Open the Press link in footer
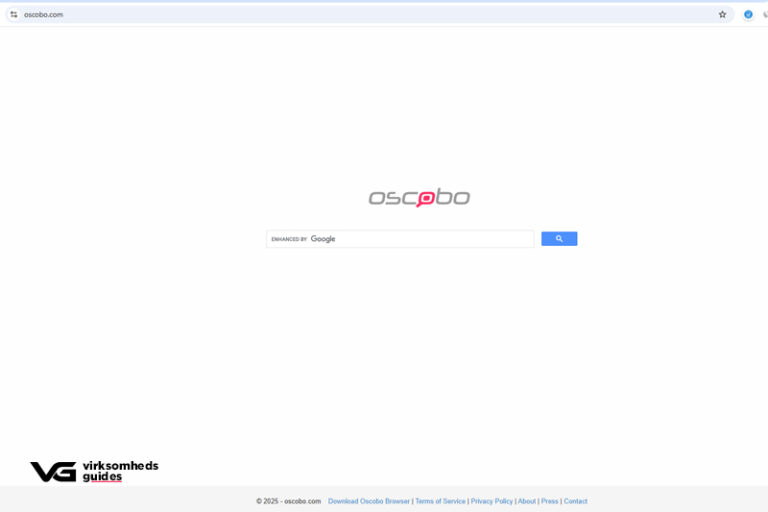Screen dimensions: 768x512 [x=550, y=501]
